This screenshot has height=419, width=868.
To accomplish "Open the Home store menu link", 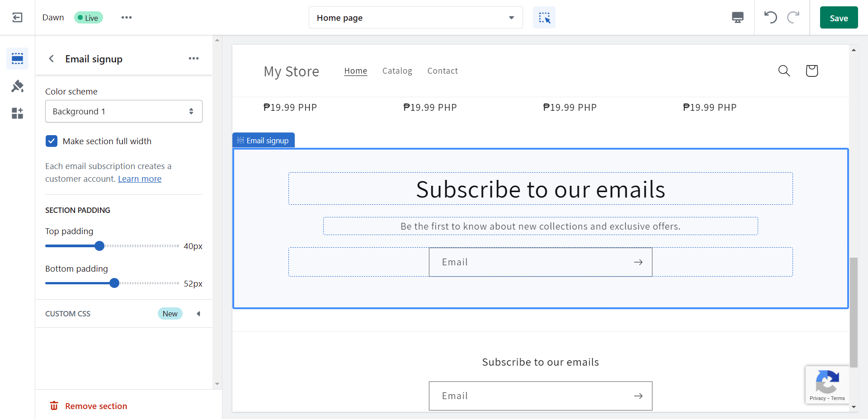I will (x=356, y=71).
